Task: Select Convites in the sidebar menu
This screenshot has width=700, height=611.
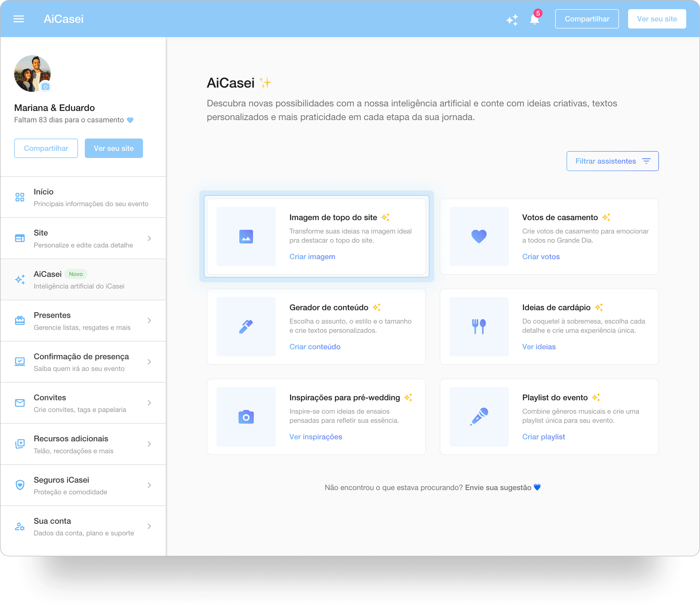Action: [83, 403]
